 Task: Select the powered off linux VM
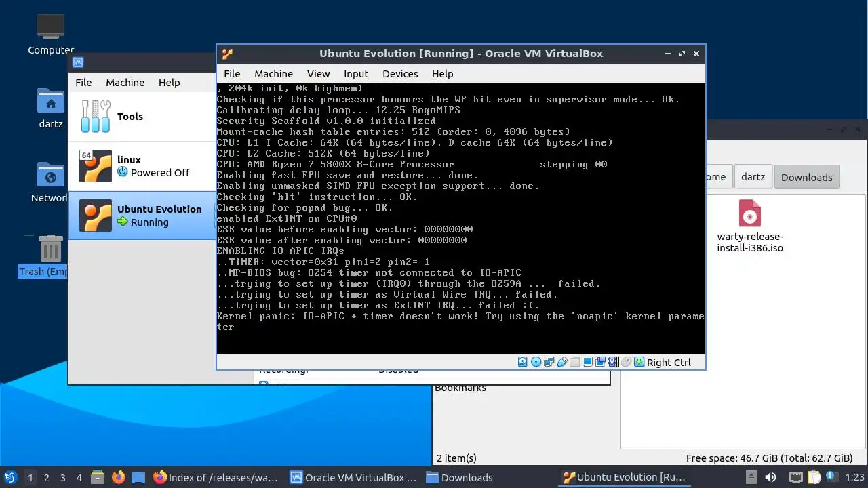pos(142,166)
